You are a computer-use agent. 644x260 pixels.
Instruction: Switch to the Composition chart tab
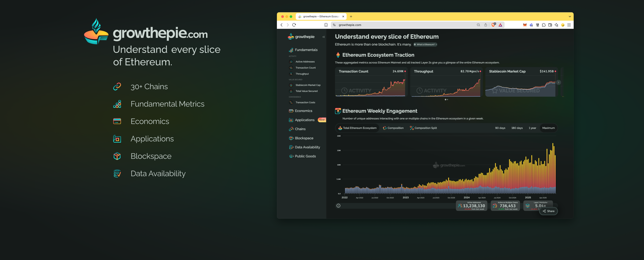393,128
